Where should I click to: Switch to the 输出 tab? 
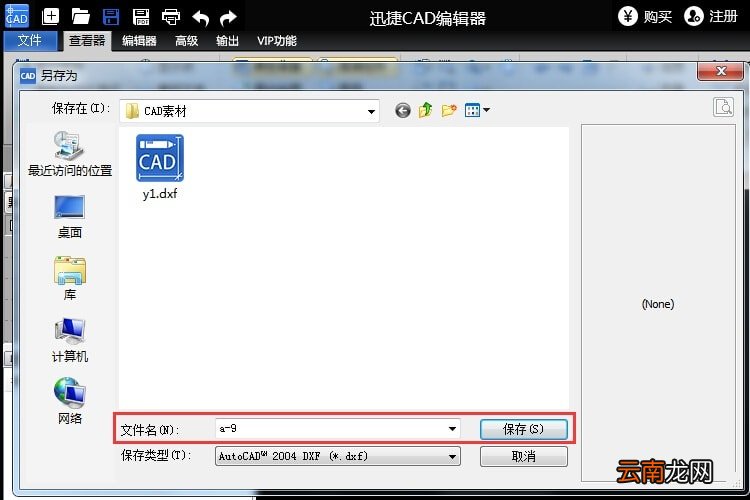coord(227,41)
